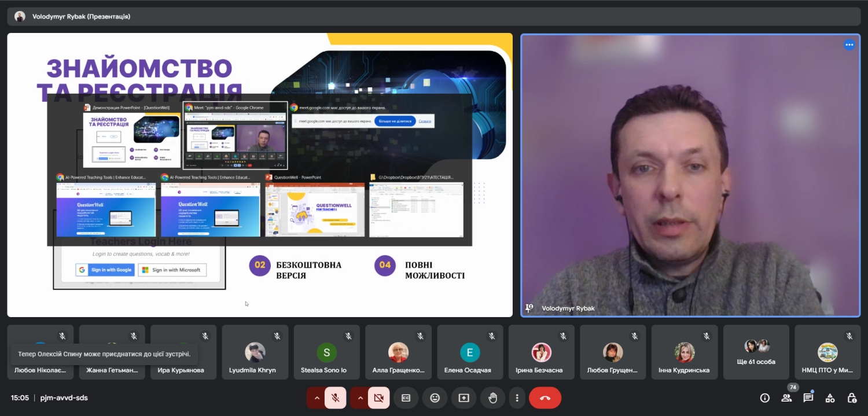Open Stealsa Sono Io's participant tile

[x=326, y=351]
